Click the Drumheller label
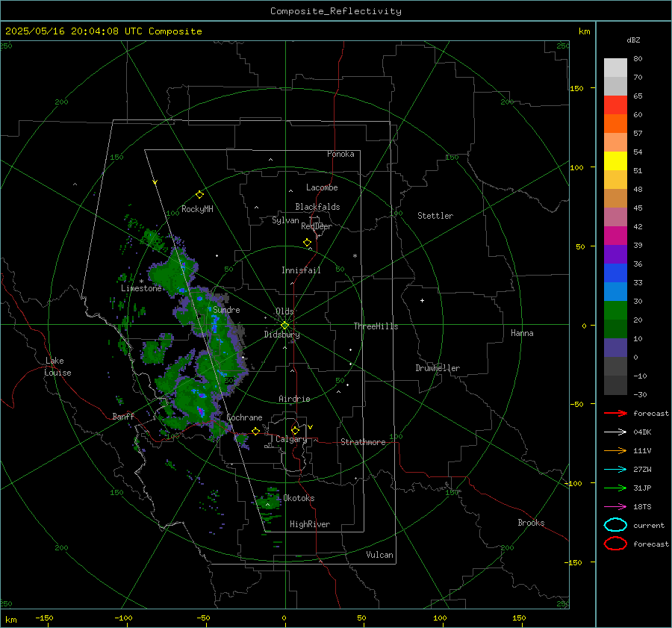This screenshot has height=628, width=672. click(x=438, y=368)
